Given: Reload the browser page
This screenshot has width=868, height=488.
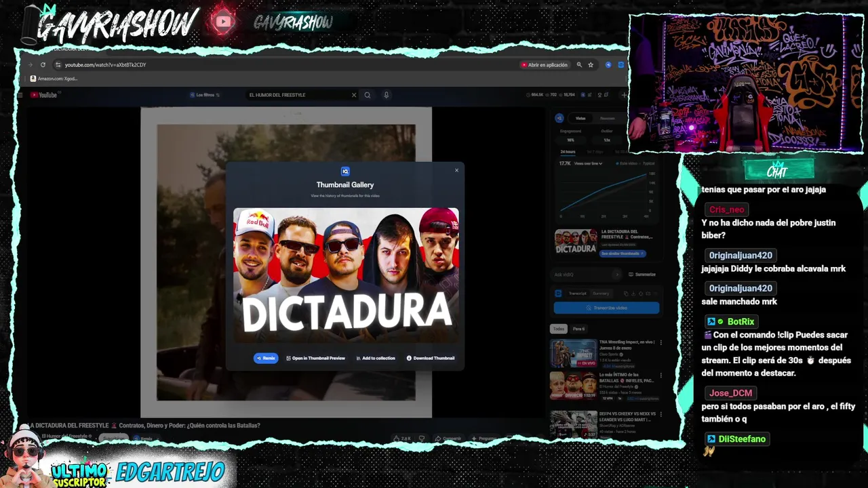Looking at the screenshot, I should click(43, 65).
